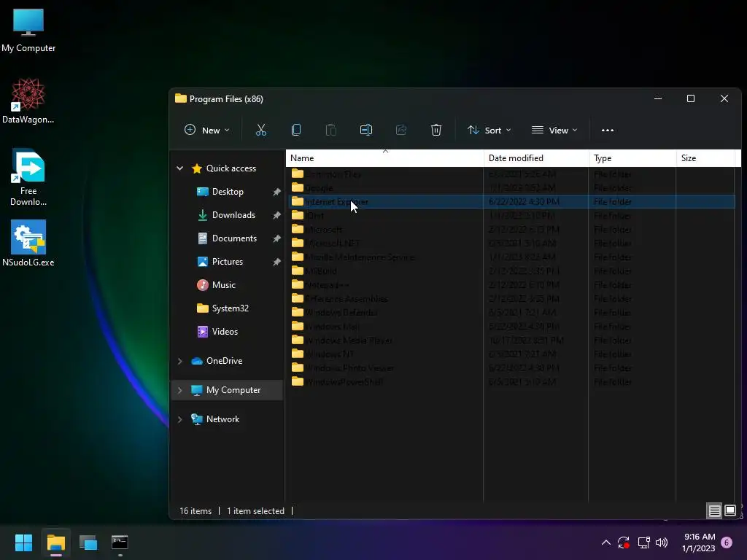747x560 pixels.
Task: Select the Windows NT folder row
Action: pyautogui.click(x=511, y=354)
